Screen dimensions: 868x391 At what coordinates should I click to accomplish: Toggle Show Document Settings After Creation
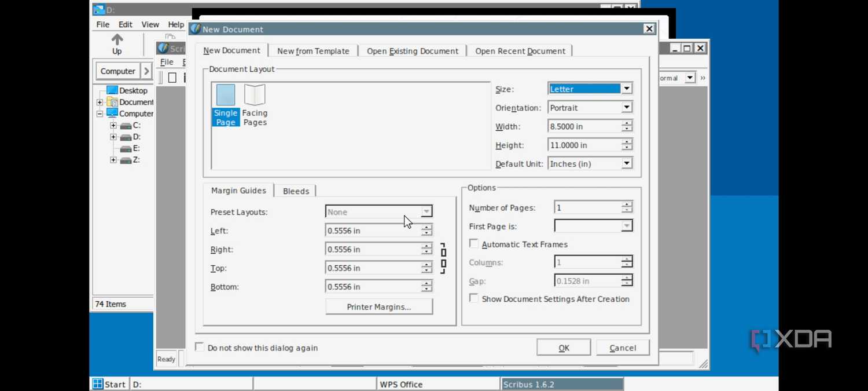pyautogui.click(x=474, y=298)
